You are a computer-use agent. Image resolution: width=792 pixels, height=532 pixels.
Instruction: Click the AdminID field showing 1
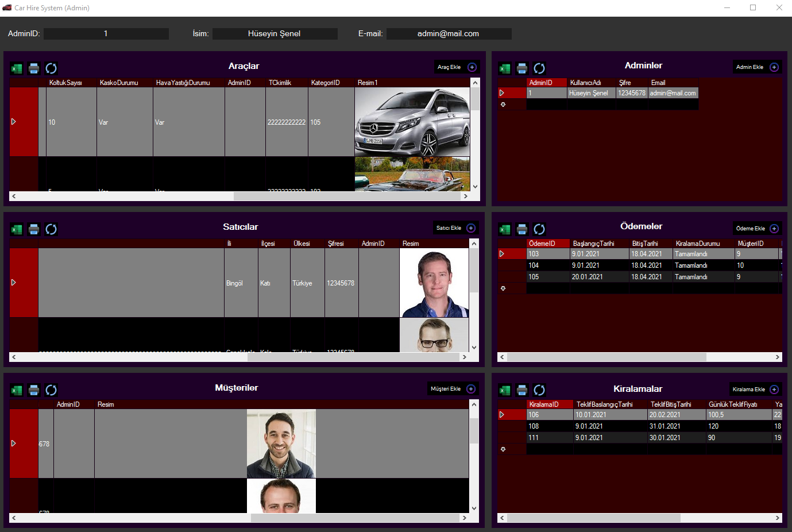click(x=106, y=34)
